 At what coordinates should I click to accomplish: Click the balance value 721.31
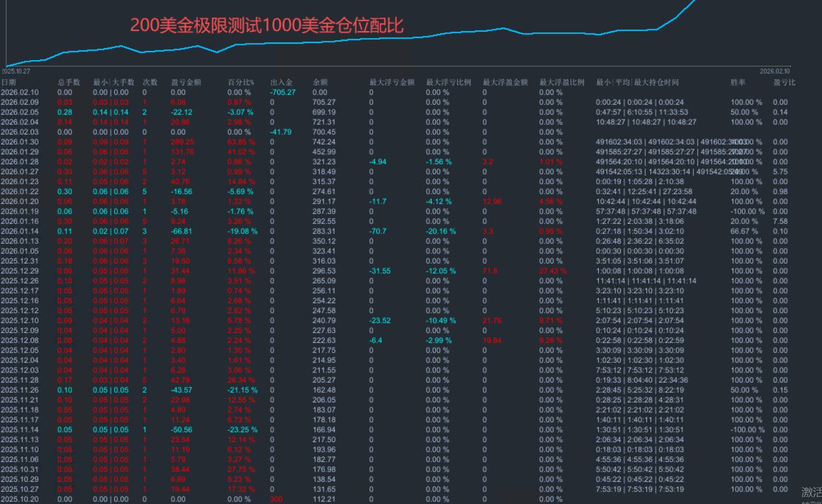tap(324, 122)
